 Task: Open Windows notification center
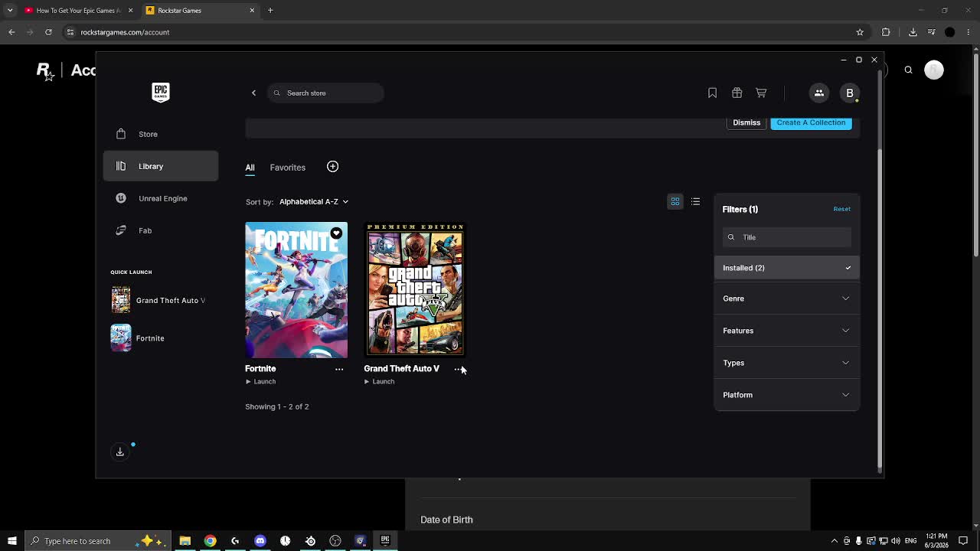pyautogui.click(x=963, y=541)
